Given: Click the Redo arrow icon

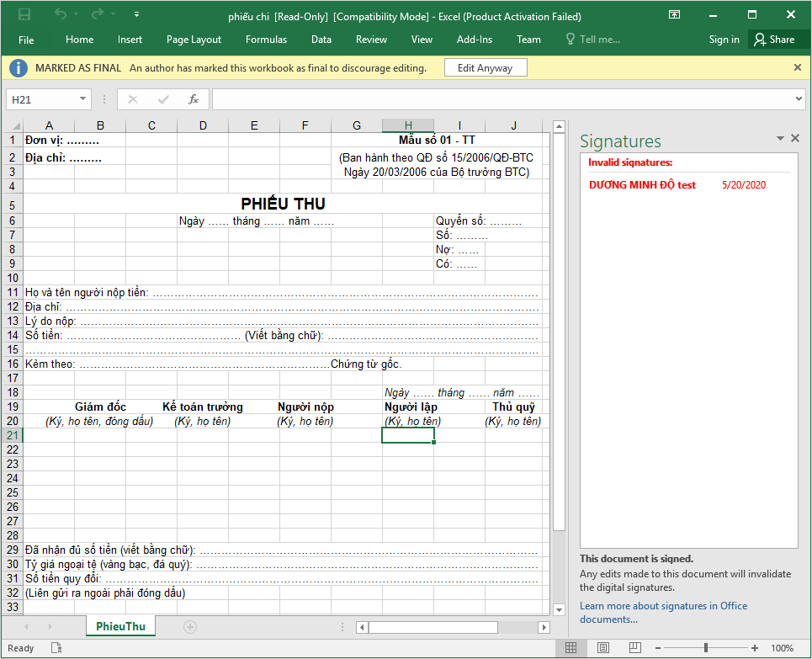Looking at the screenshot, I should coord(98,14).
